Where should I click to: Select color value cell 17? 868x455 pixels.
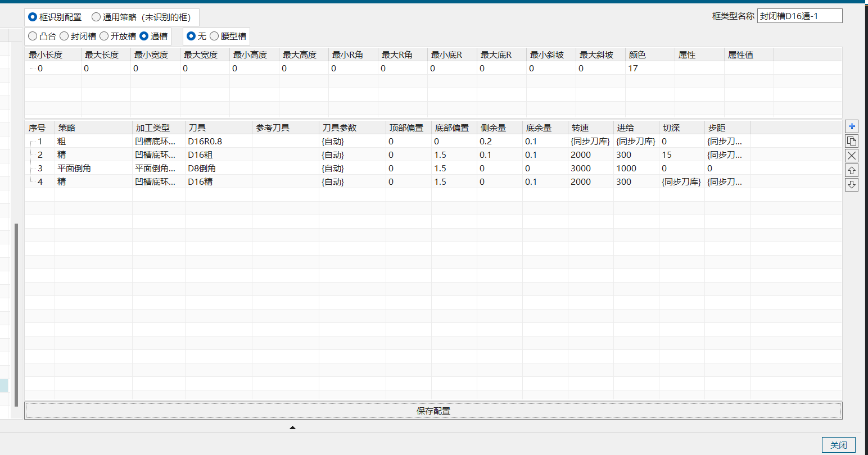coord(650,68)
